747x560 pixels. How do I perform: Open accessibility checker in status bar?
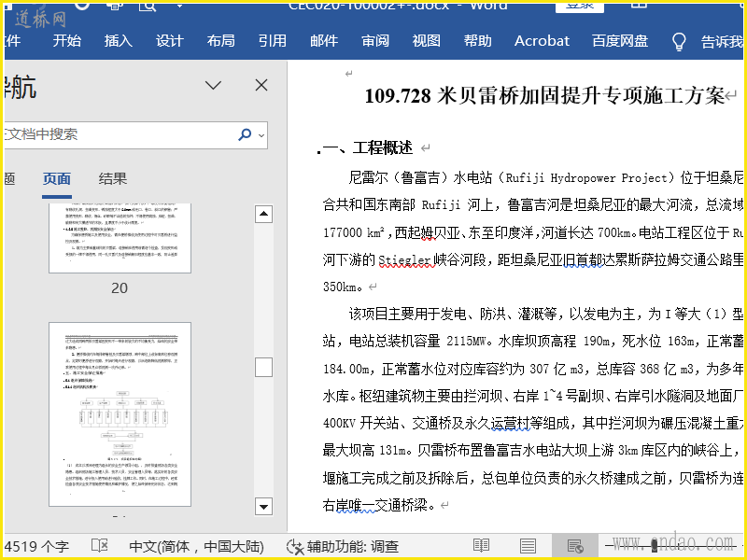(342, 546)
